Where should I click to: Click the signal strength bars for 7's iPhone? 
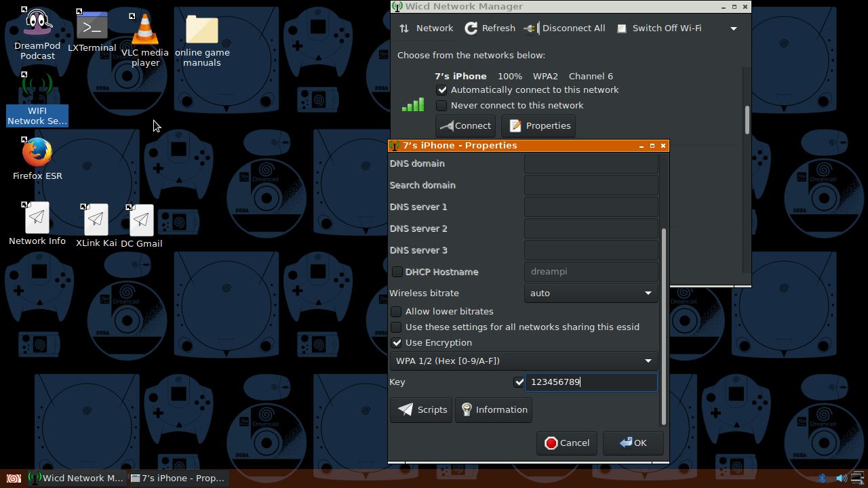[413, 104]
